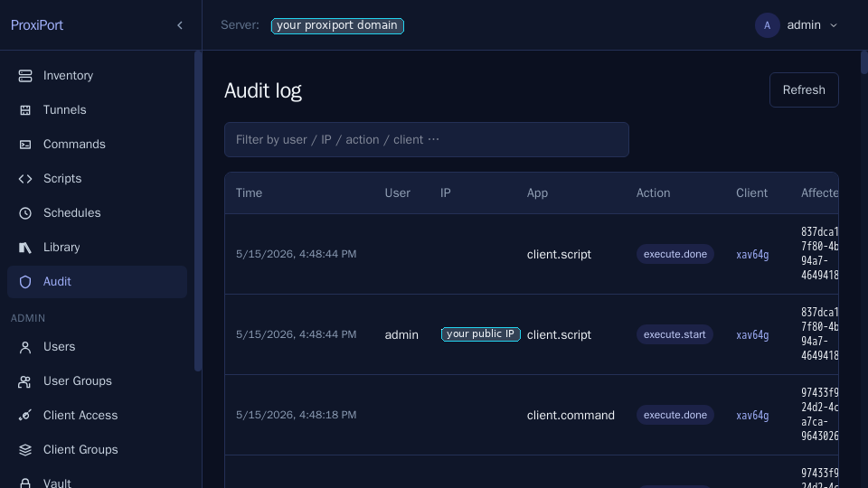
Task: Click the Audit shield icon
Action: [25, 282]
